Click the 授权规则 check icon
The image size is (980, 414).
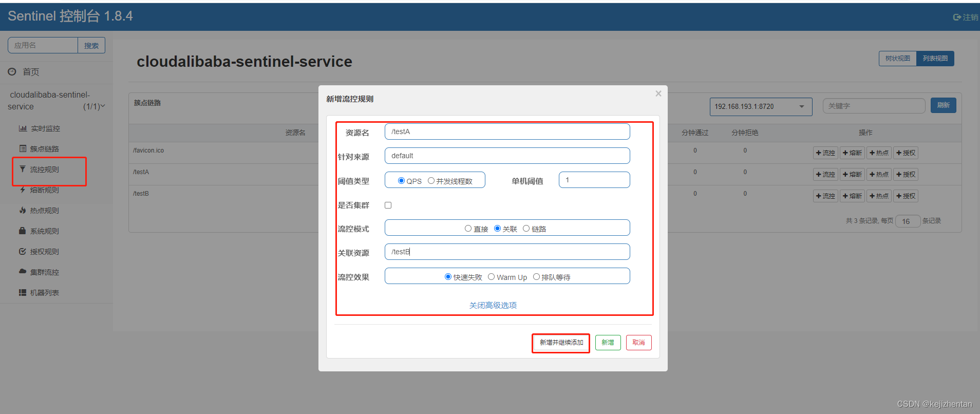pyautogui.click(x=23, y=251)
